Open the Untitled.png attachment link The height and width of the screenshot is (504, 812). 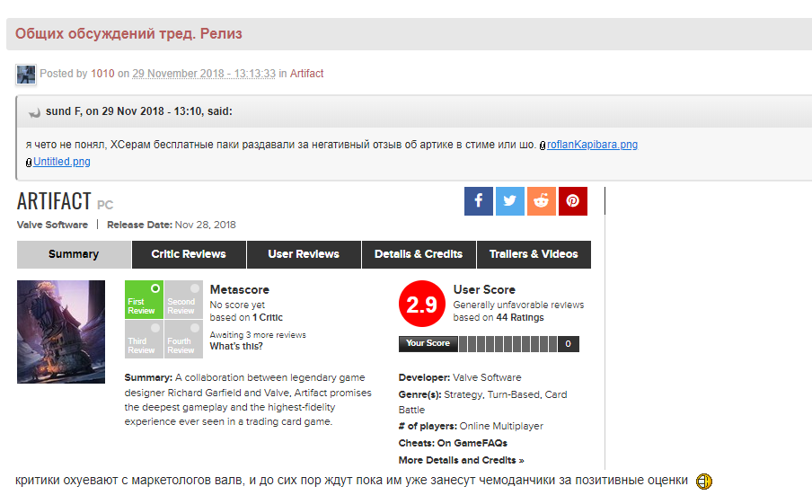point(62,162)
